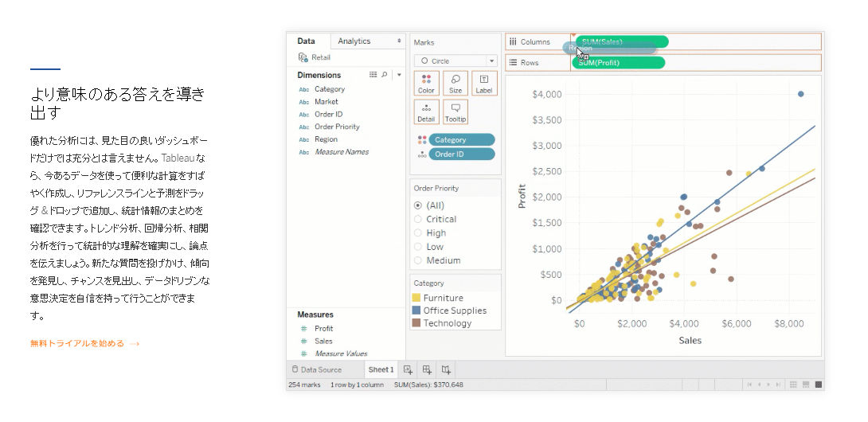
Task: Click the Profit axis title
Action: pyautogui.click(x=522, y=197)
